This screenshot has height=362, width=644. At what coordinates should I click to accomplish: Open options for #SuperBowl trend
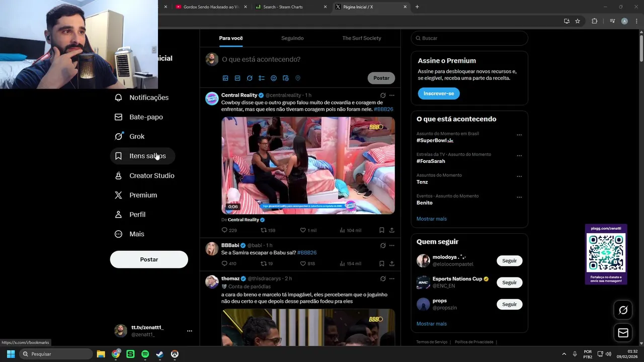(519, 135)
